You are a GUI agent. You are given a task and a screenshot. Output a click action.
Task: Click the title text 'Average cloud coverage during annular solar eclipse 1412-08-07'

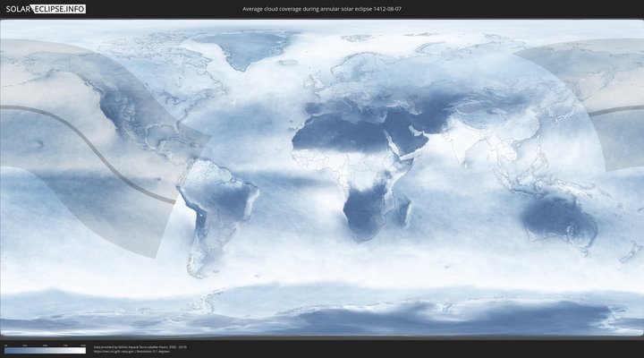pyautogui.click(x=322, y=9)
